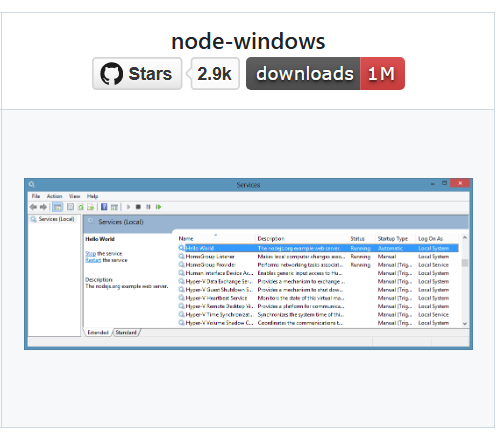Screen dimensions: 504x444
Task: Select the HomeGroup Listener service row
Action: point(318,257)
